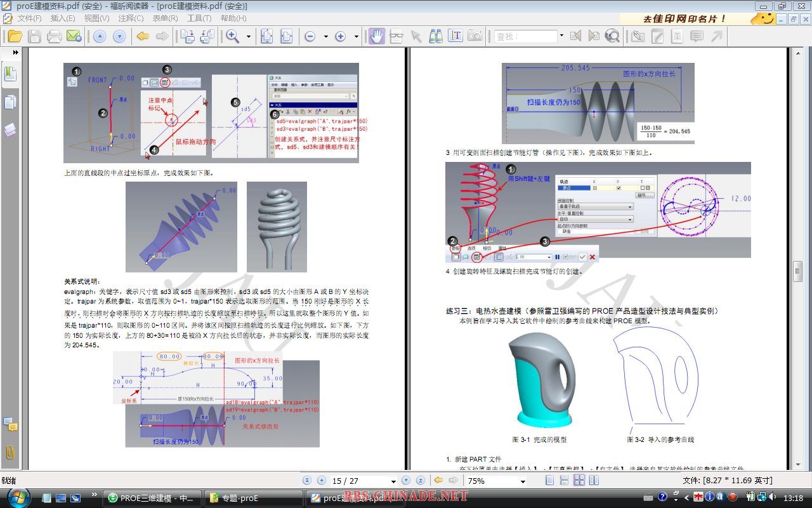Select the text selection tool
This screenshot has height=508, width=812.
click(455, 36)
